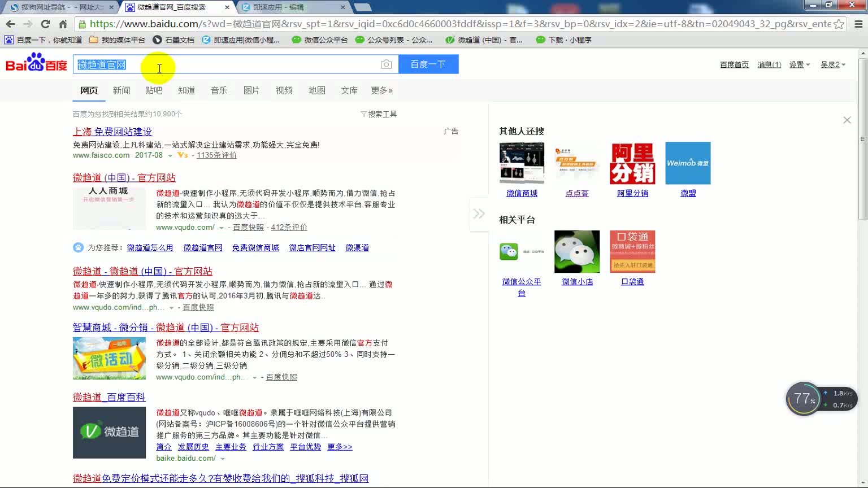Click the 阿里分销 red thumbnail
Screen dimensions: 868x488
tap(632, 163)
